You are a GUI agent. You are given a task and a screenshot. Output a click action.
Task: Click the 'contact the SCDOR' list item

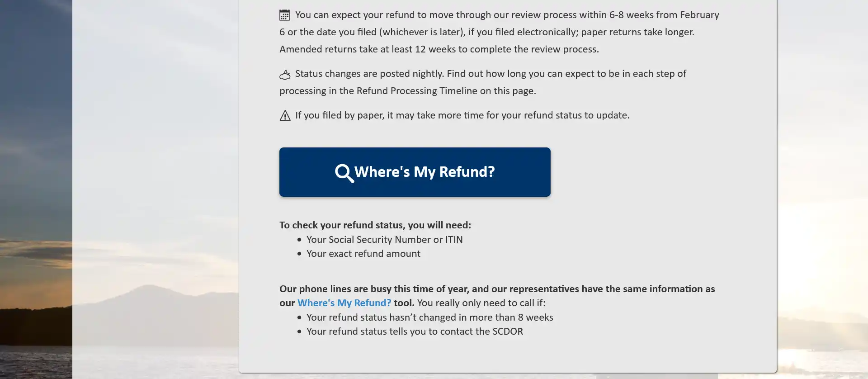click(414, 332)
